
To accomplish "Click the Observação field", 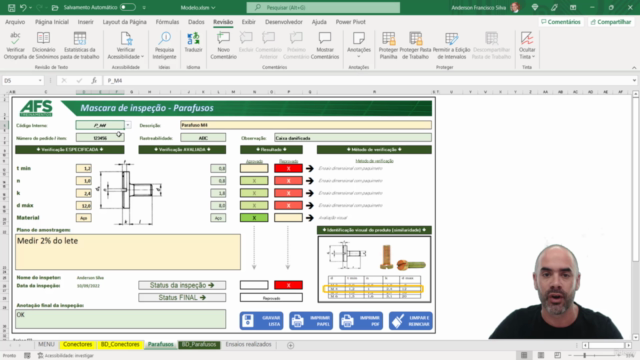I will tap(353, 138).
